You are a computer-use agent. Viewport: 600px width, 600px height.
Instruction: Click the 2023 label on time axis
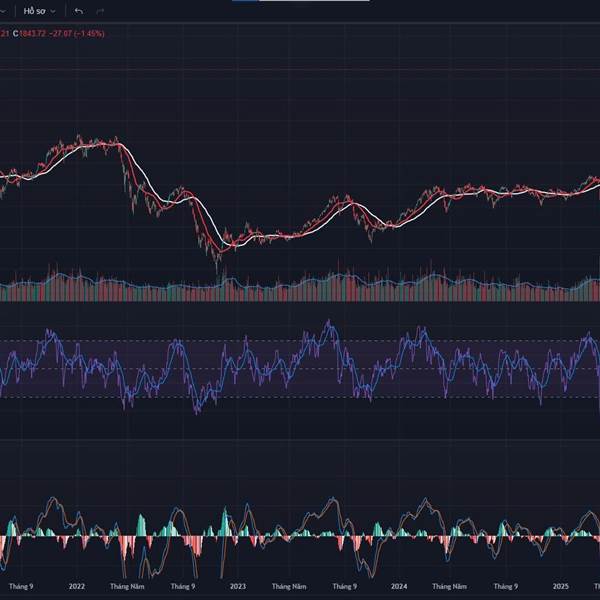238,586
